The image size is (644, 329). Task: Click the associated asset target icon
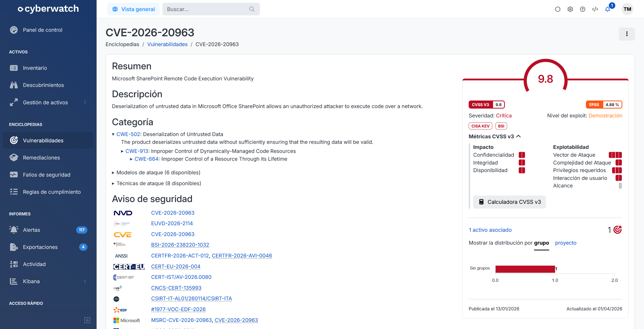618,230
